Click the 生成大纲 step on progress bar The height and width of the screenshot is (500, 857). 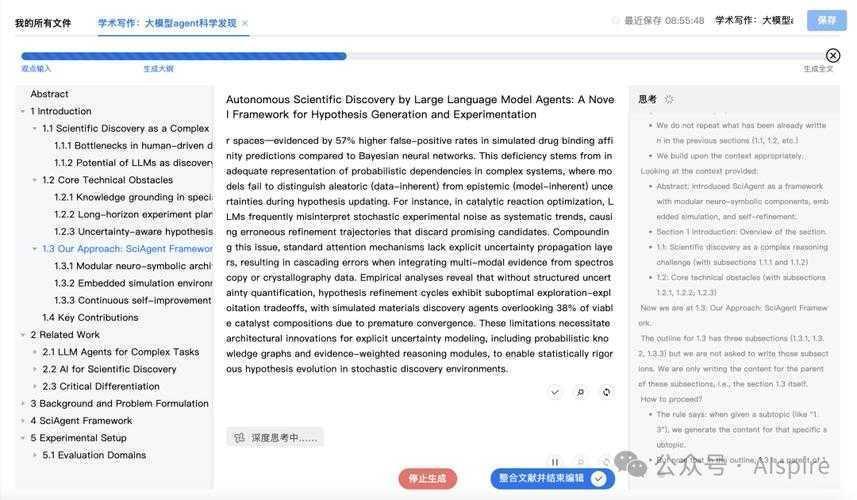click(158, 69)
